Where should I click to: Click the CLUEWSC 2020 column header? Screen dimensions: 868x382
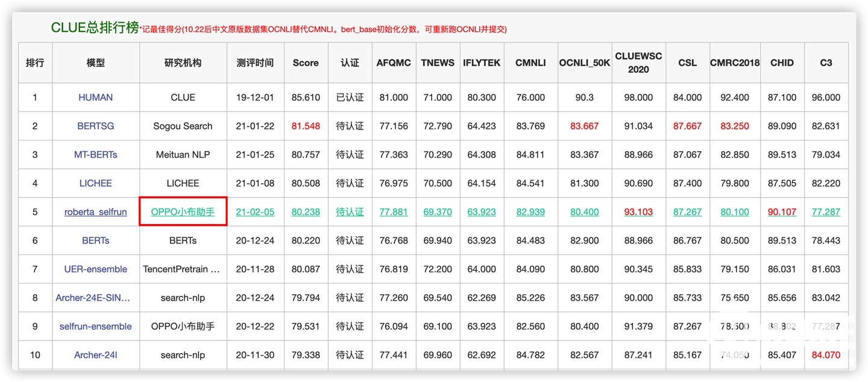(x=638, y=63)
